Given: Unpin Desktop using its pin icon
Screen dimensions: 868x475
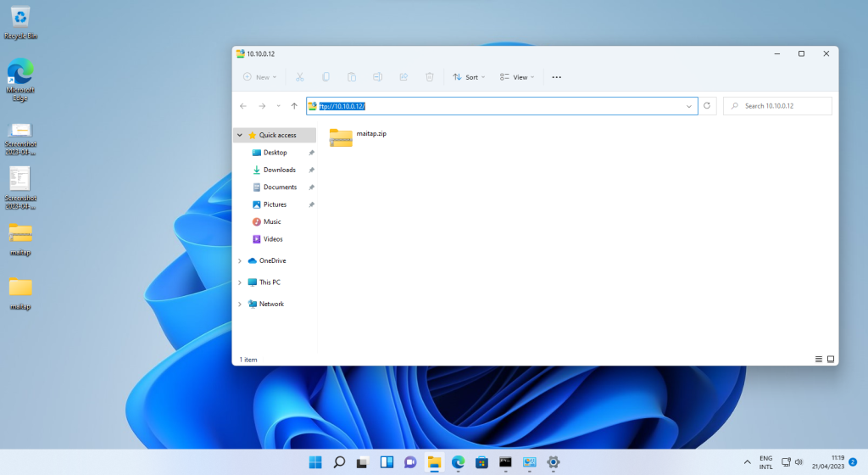Looking at the screenshot, I should pyautogui.click(x=312, y=153).
